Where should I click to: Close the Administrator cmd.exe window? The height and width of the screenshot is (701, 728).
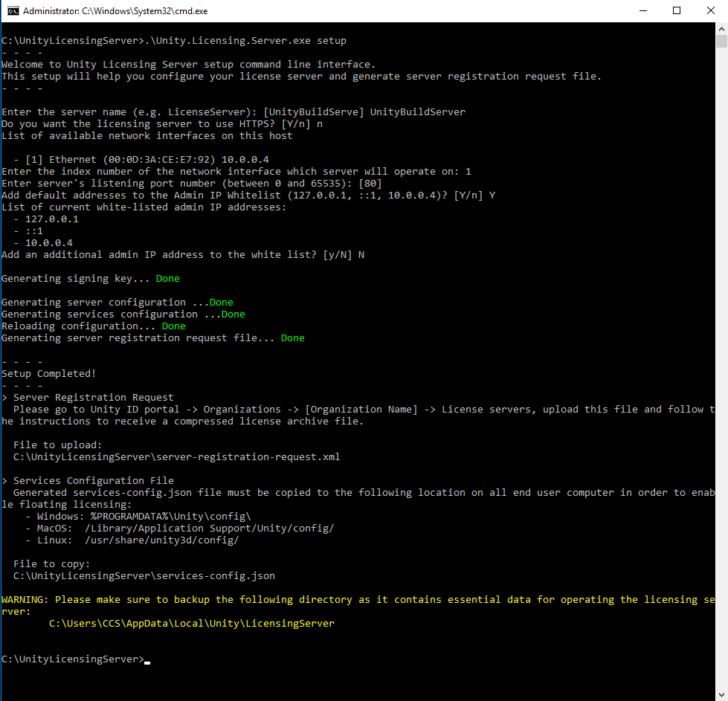(711, 10)
